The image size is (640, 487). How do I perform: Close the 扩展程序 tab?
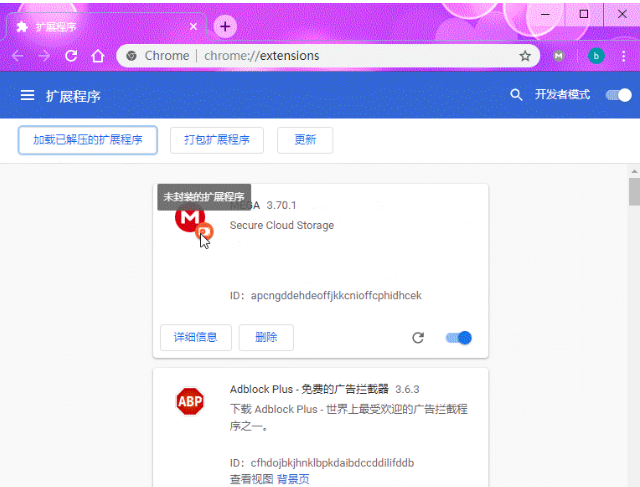193,27
